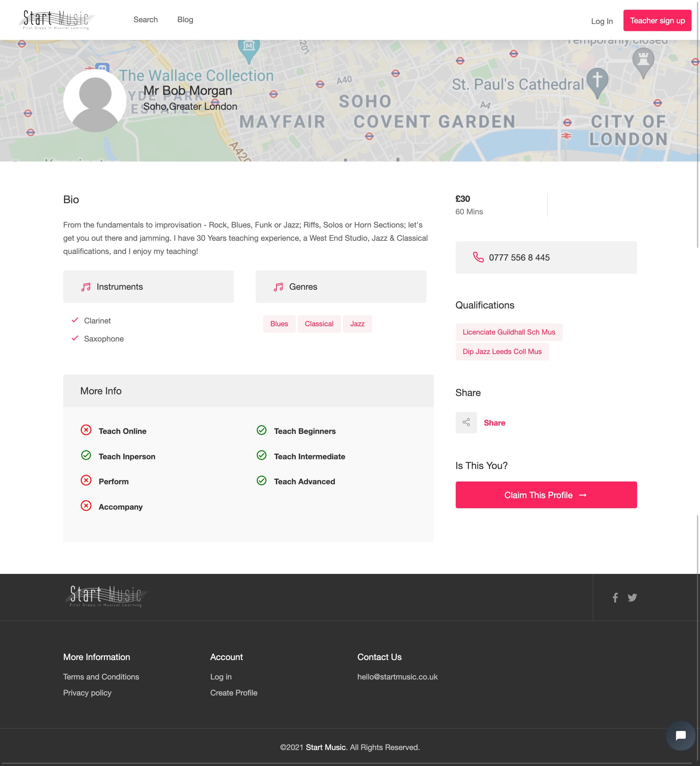Click the More Info section header
The width and height of the screenshot is (700, 766).
coord(248,390)
